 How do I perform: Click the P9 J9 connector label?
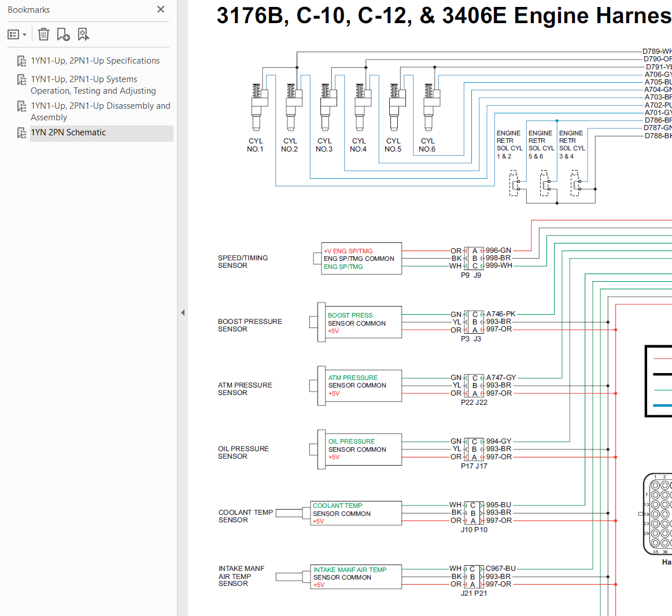pos(471,275)
